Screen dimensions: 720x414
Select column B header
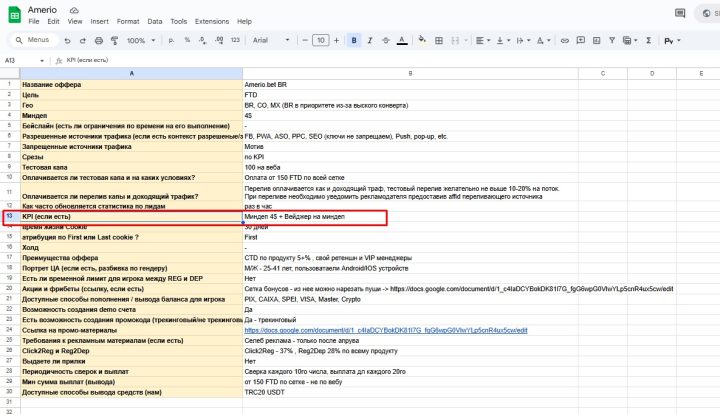tap(411, 73)
